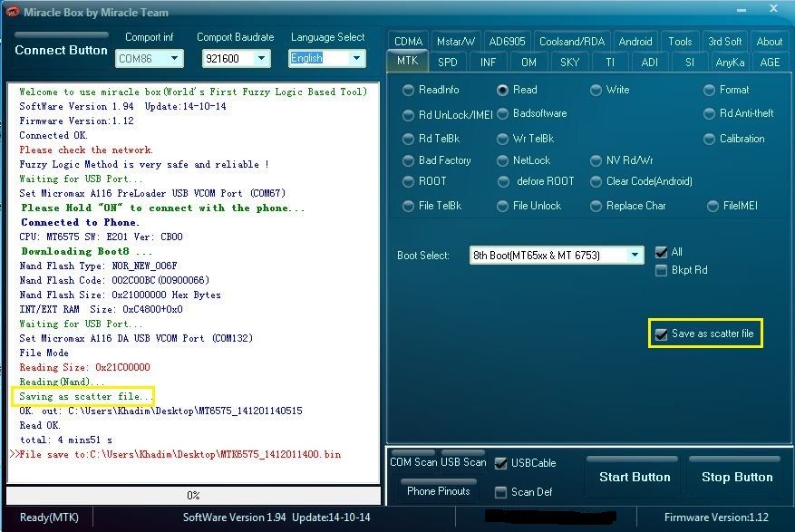Click the COM Scan button
Screen dimensions: 795x532
point(413,460)
